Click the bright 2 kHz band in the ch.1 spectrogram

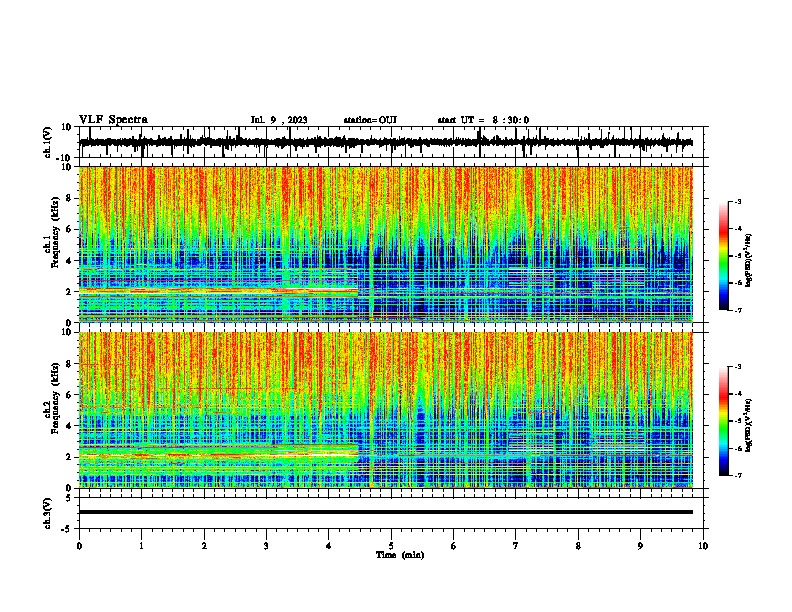pos(218,291)
